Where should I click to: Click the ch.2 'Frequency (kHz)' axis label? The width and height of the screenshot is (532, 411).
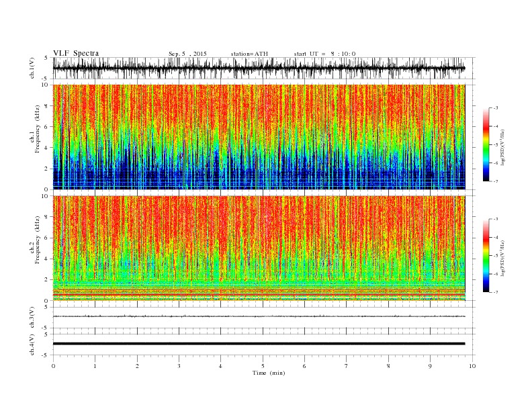(x=37, y=240)
